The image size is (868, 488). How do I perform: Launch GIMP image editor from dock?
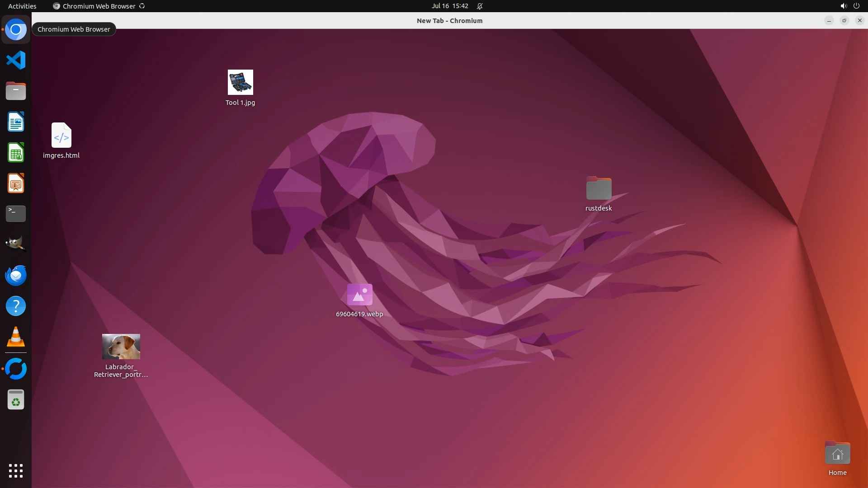coord(16,244)
